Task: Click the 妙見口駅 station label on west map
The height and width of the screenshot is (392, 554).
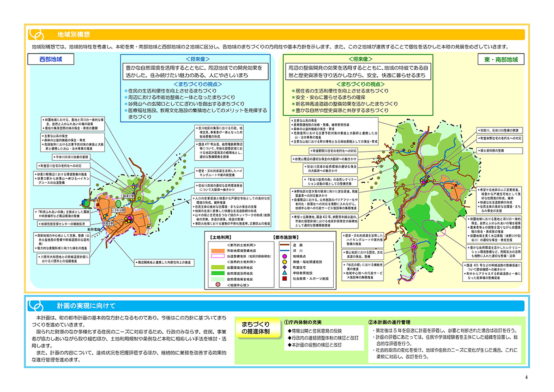Action: 128,197
